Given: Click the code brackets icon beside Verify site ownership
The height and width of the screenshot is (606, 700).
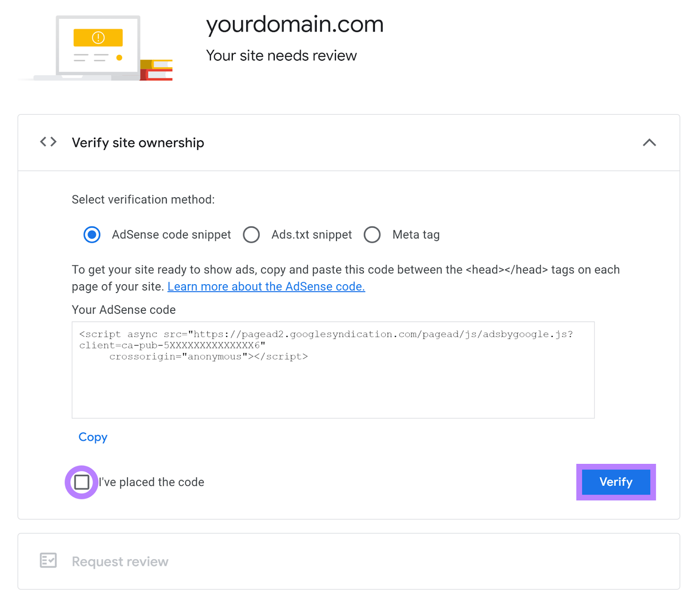Looking at the screenshot, I should (x=48, y=142).
